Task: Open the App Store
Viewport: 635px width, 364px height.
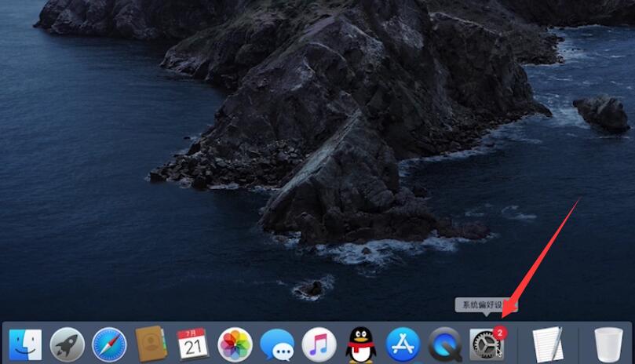Action: click(x=403, y=344)
